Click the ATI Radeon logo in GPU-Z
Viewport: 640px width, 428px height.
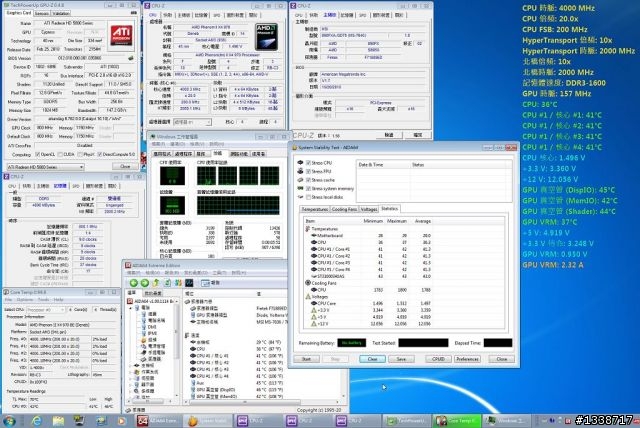pyautogui.click(x=121, y=35)
